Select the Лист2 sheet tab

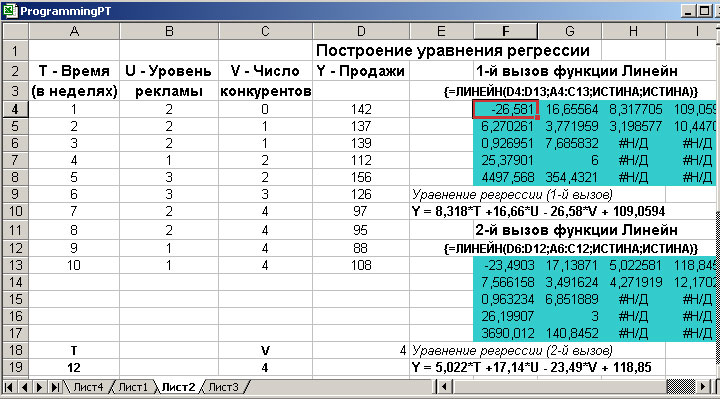178,387
